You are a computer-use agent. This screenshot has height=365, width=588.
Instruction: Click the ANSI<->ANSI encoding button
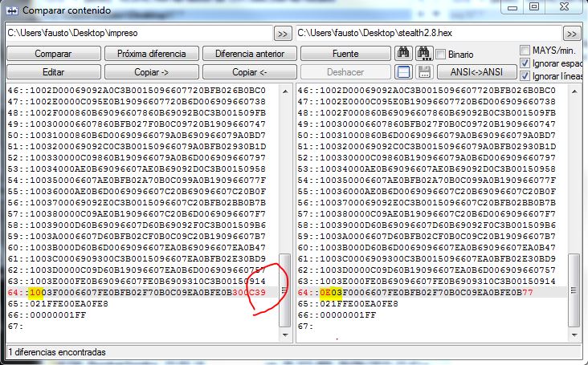point(476,72)
